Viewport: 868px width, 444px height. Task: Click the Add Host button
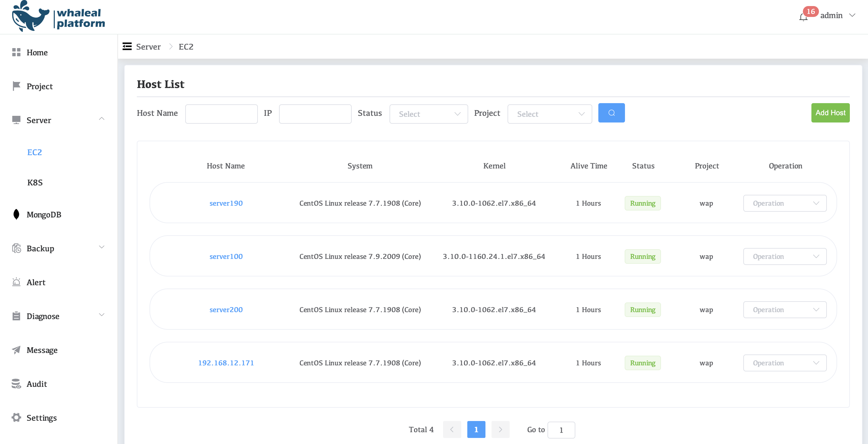pyautogui.click(x=830, y=113)
